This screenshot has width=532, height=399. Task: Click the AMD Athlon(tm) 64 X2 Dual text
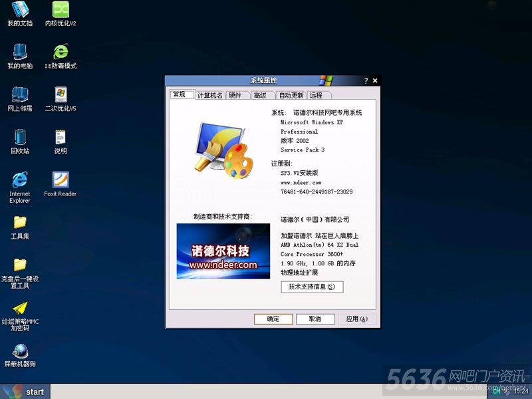pyautogui.click(x=320, y=245)
